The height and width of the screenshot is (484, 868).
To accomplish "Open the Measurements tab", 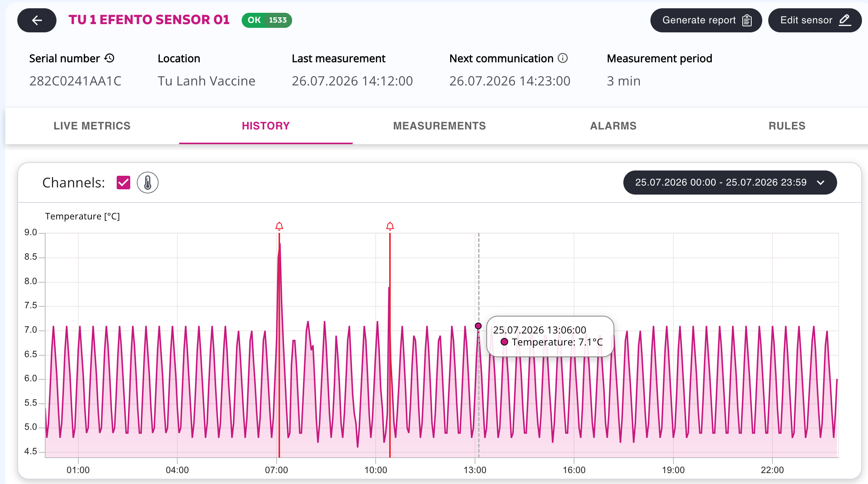I will [440, 126].
